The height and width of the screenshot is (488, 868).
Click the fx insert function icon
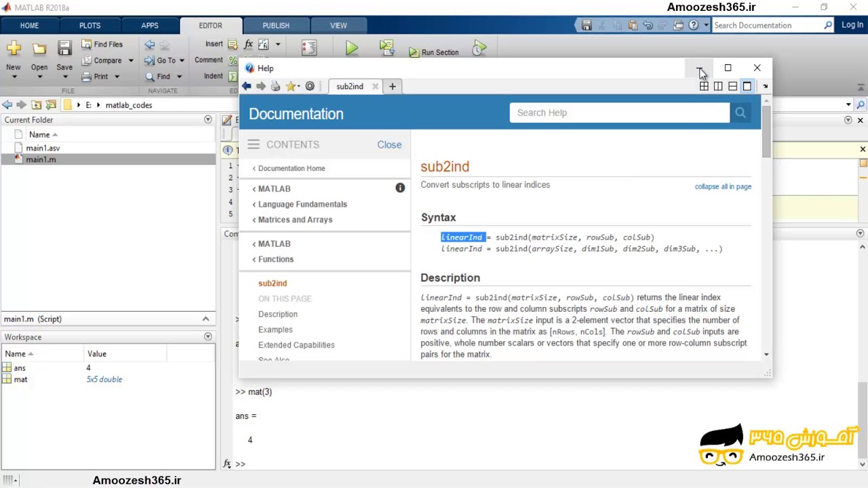pos(248,44)
